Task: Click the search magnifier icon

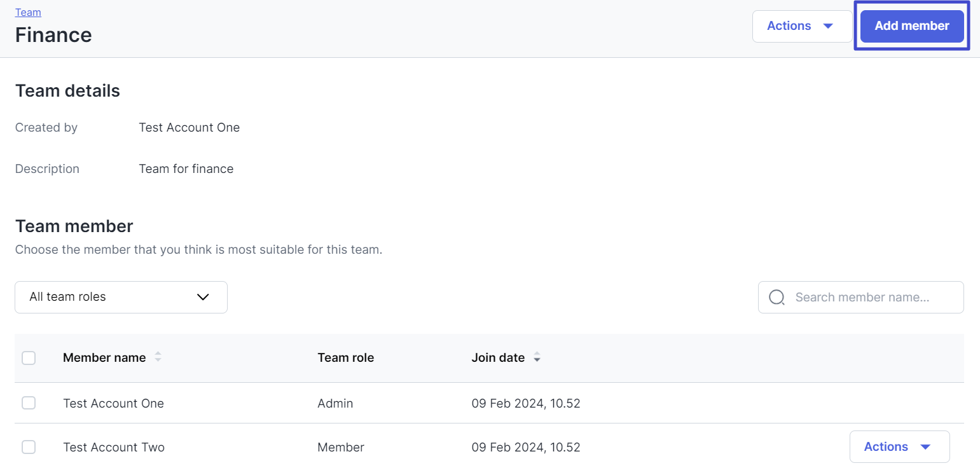Action: tap(776, 297)
